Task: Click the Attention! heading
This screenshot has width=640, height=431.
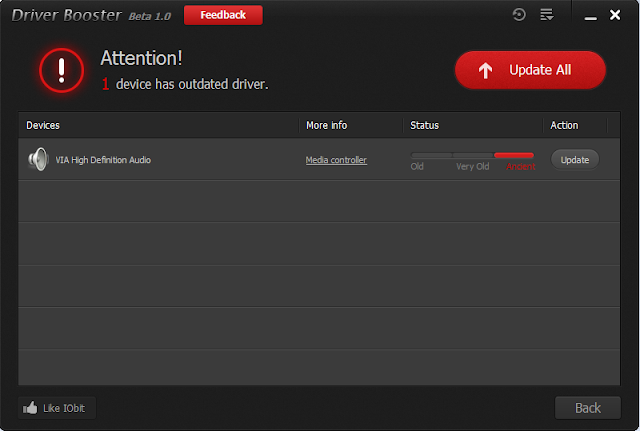Action: coord(141,58)
